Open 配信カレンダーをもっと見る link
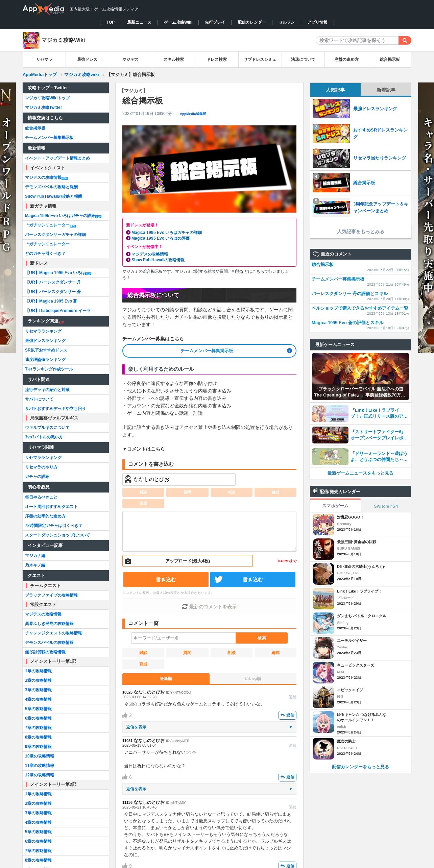This screenshot has height=868, width=434. coord(360,767)
